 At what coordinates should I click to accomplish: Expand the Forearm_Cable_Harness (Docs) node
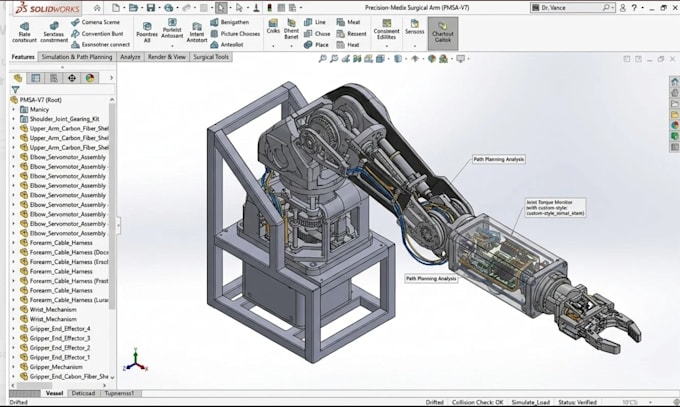tap(13, 252)
